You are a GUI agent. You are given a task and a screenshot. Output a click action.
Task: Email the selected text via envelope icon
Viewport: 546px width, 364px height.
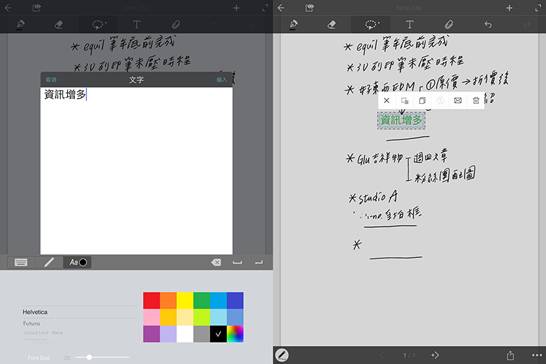coord(458,101)
